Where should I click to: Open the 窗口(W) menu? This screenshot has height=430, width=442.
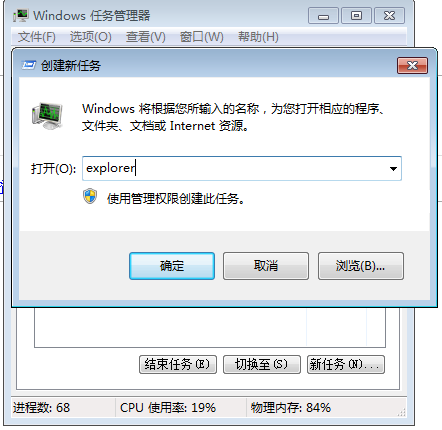[x=202, y=37]
